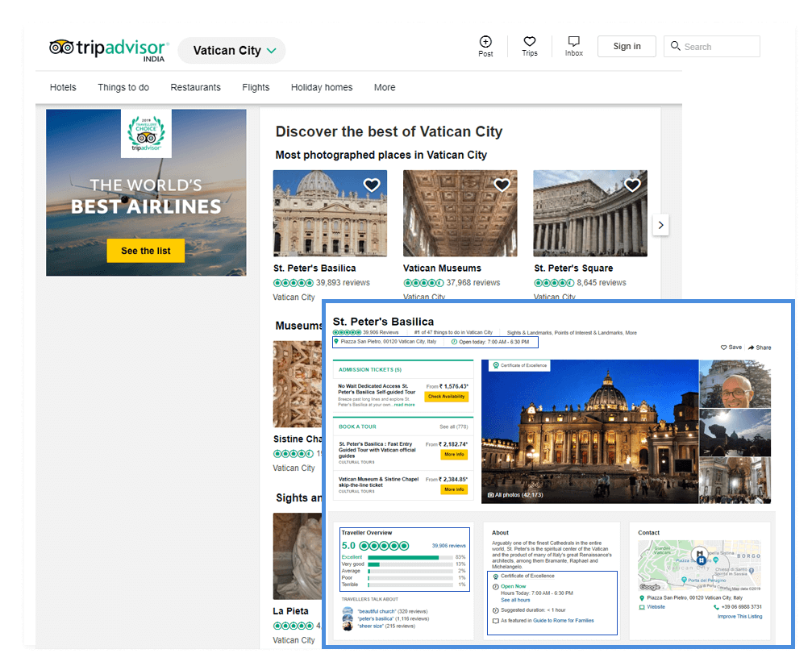This screenshot has width=812, height=670.
Task: Click See the list airline button
Action: (145, 251)
